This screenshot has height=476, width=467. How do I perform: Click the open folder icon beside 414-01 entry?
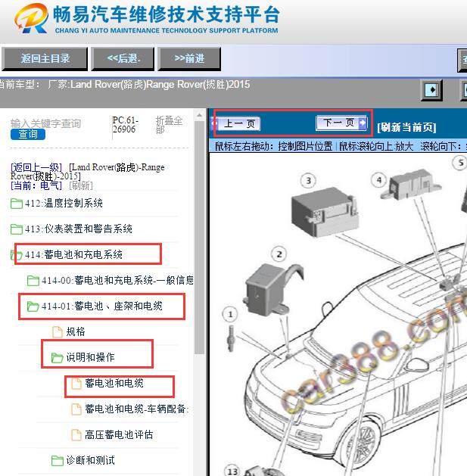coord(33,306)
